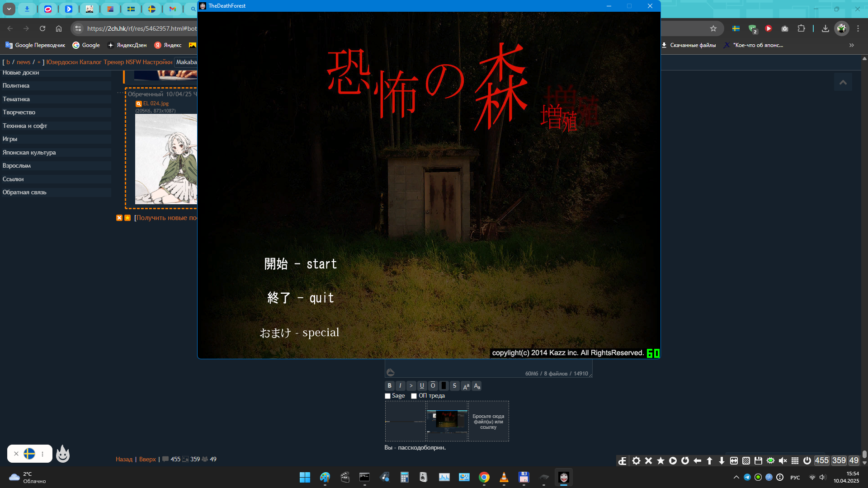
Task: Select 終了 - quit in game menu
Action: pyautogui.click(x=301, y=298)
